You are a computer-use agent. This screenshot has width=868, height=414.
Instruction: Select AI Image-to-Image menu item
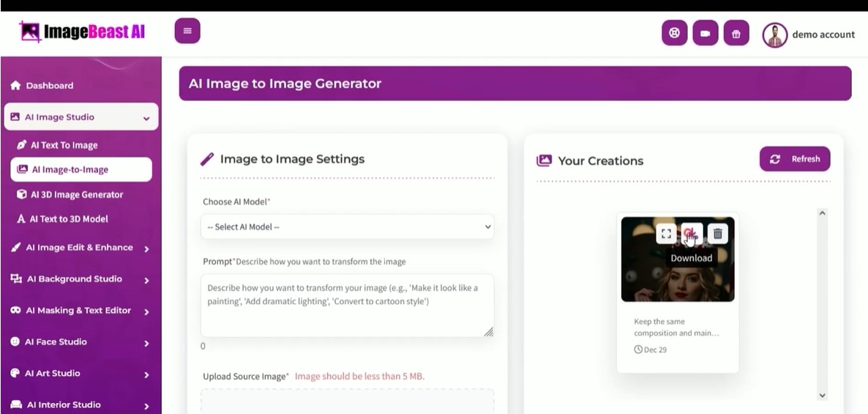(x=81, y=169)
